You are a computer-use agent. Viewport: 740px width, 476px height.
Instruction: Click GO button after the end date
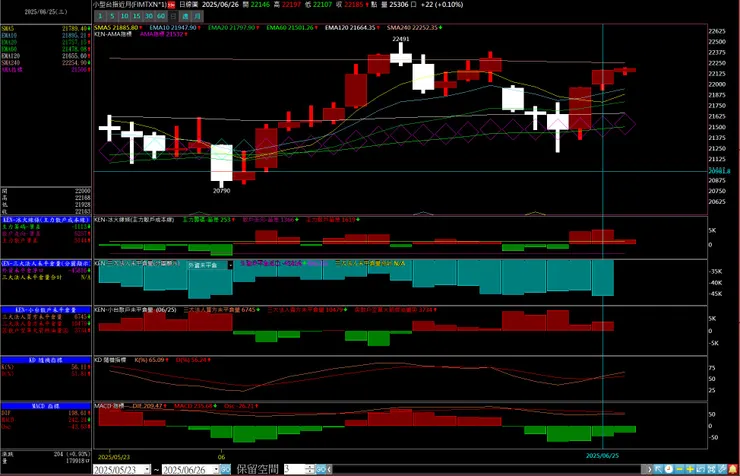[226, 469]
